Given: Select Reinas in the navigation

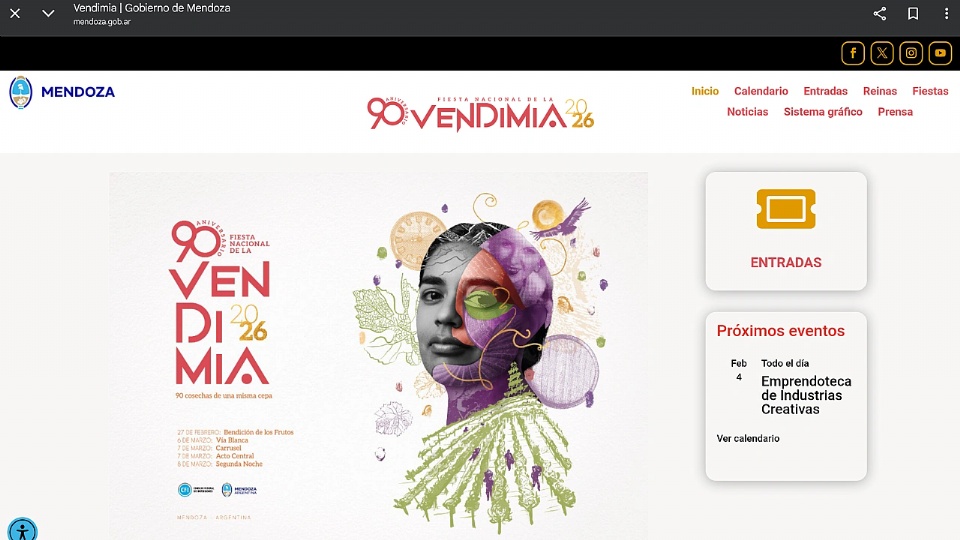Looking at the screenshot, I should [x=880, y=91].
